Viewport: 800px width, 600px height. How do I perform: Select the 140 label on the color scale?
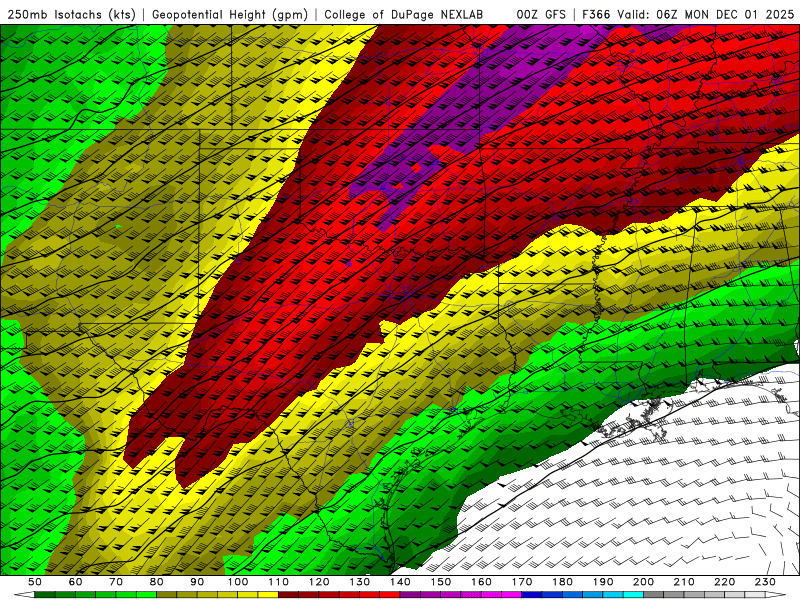pos(400,582)
